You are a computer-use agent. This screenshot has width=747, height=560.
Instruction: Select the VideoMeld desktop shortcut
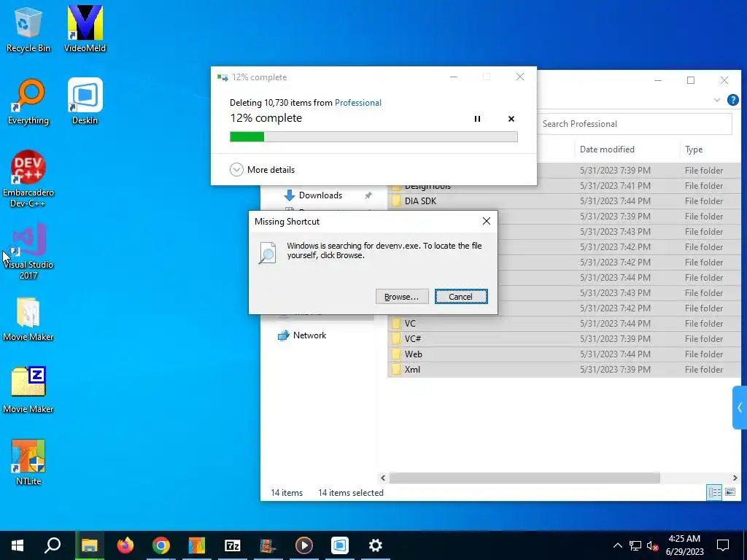pos(85,29)
